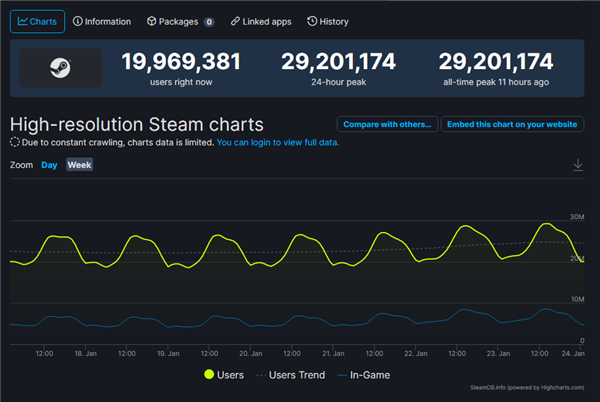Set chart zoom to Day
Screen dimensions: 600x402
pyautogui.click(x=49, y=165)
